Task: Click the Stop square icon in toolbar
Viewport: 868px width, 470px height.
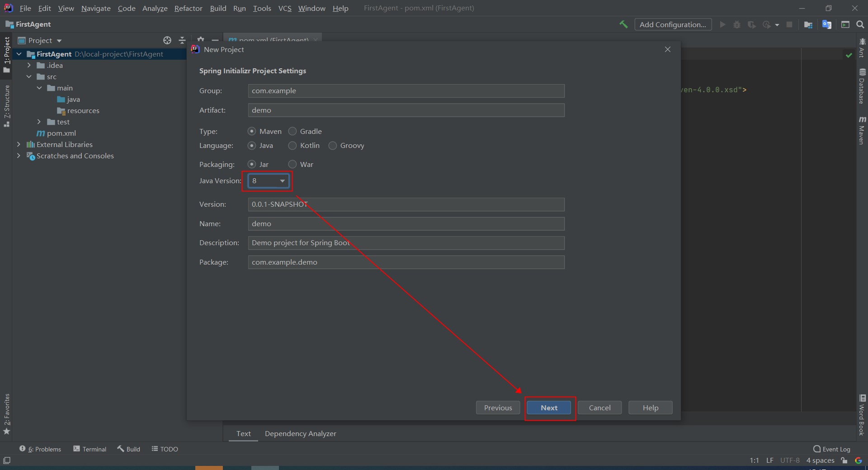Action: [x=789, y=24]
